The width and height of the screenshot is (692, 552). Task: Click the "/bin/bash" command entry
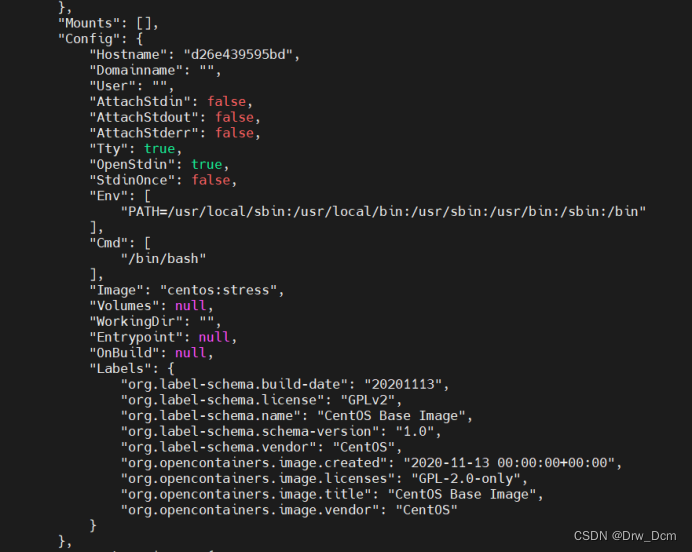(162, 259)
